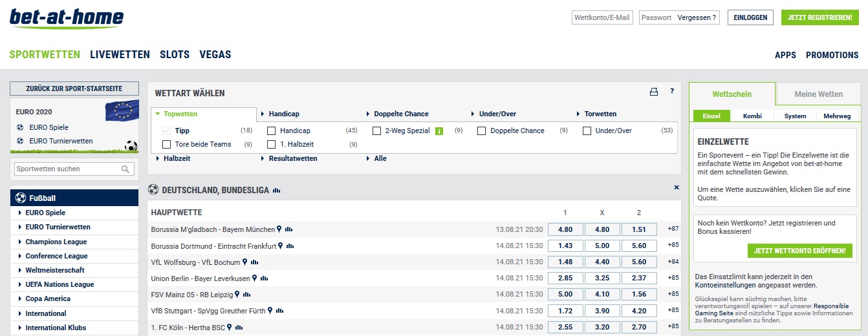Click Jetzt Registrieren button
Viewport: 868px width, 336px height.
pyautogui.click(x=820, y=18)
